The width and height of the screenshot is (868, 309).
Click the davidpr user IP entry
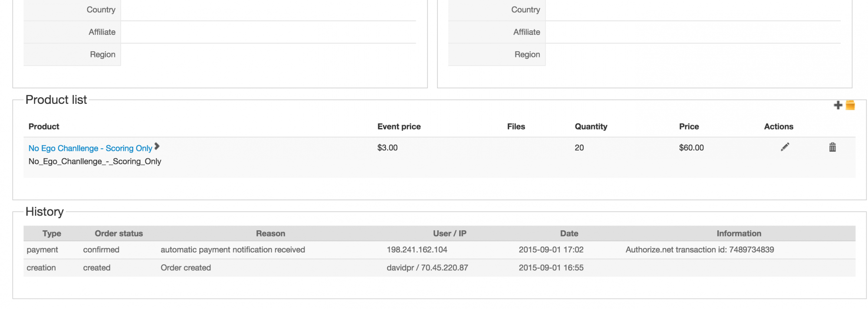click(427, 268)
